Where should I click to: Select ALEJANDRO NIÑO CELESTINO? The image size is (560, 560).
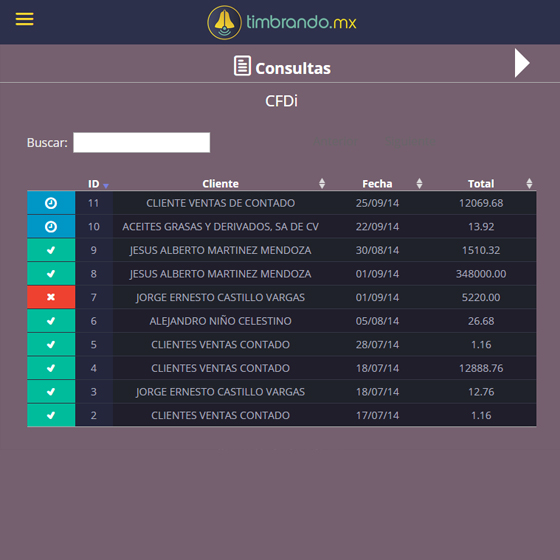(x=220, y=321)
